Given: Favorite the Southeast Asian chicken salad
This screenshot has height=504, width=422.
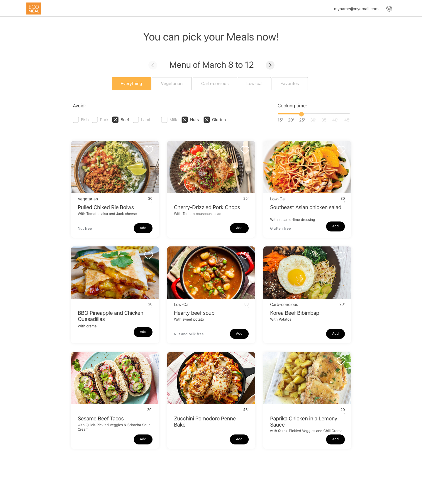Looking at the screenshot, I should click(x=341, y=150).
